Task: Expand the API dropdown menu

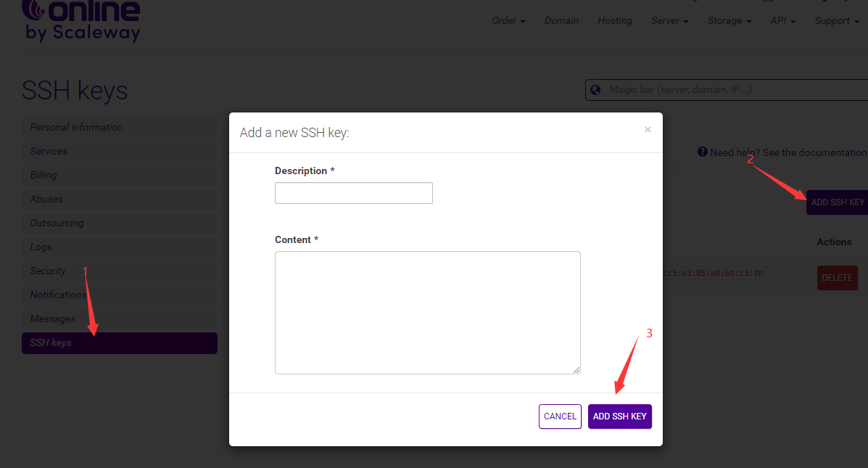Action: click(x=782, y=21)
